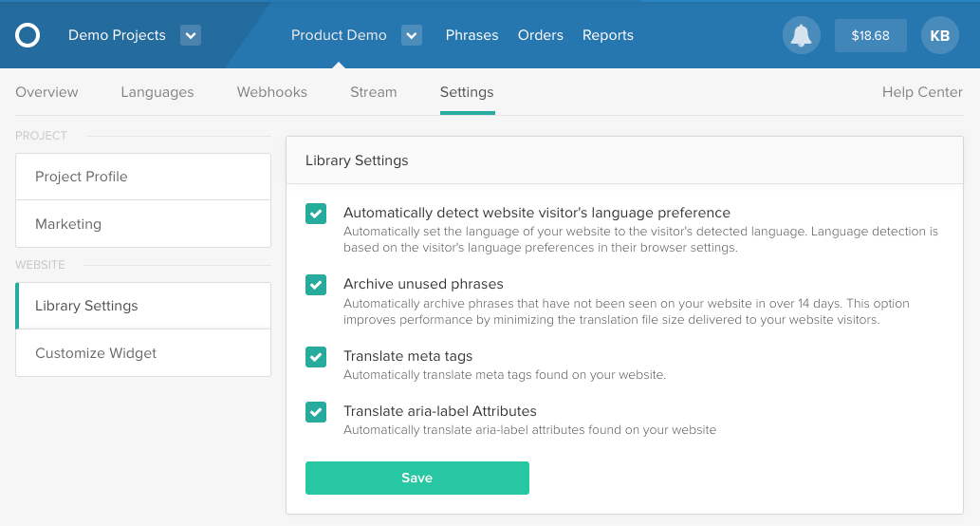Click the WEBSITE section heading
The width and height of the screenshot is (980, 526).
pos(40,265)
